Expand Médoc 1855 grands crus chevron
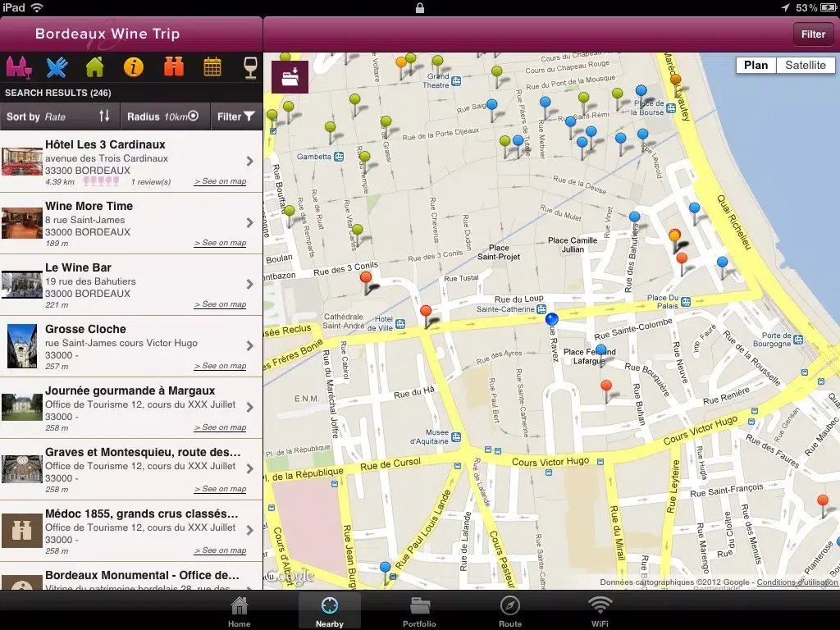The height and width of the screenshot is (630, 840). click(x=250, y=531)
